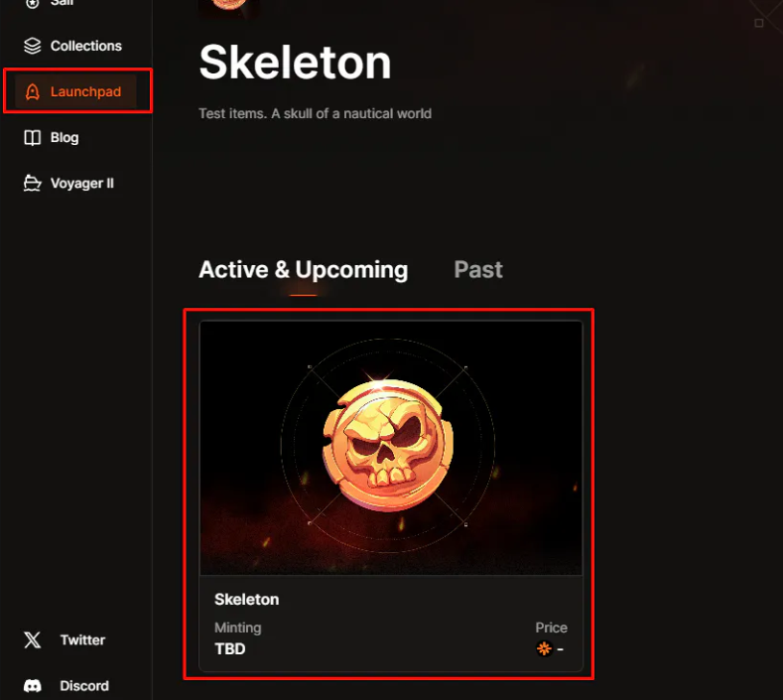Viewport: 783px width, 700px height.
Task: Click the Skeleton card title text
Action: (247, 599)
